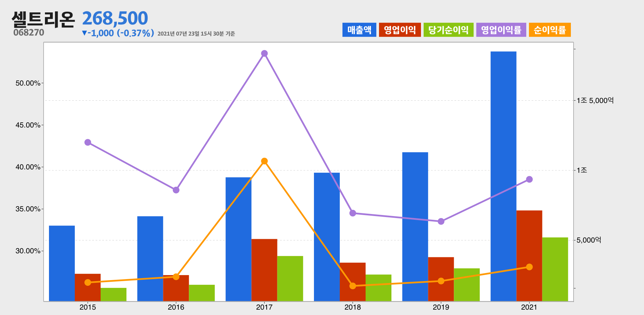
Task: Click the timestamp 2021년 07년 23일 15시 30분 기준
Action: pyautogui.click(x=196, y=34)
